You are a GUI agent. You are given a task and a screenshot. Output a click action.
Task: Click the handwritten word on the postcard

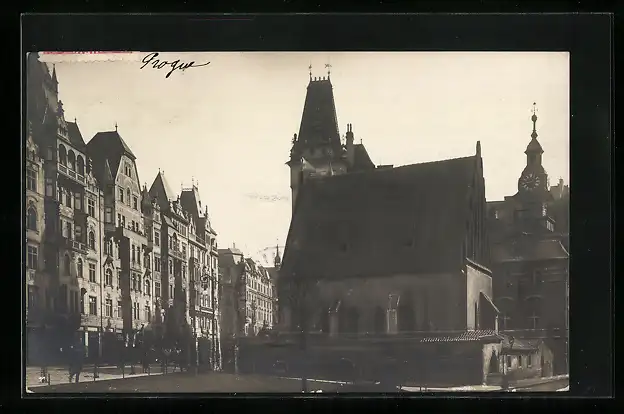coord(174,64)
